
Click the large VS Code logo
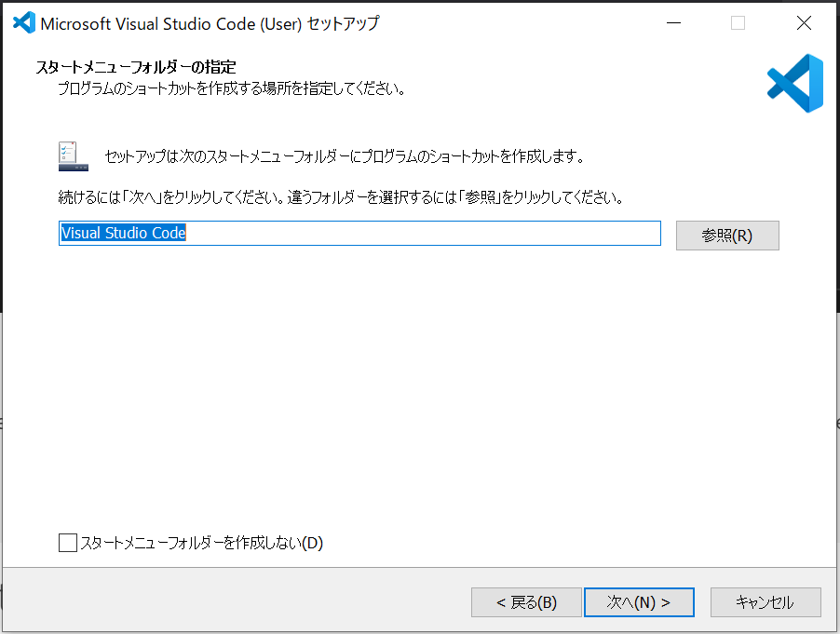tap(795, 83)
